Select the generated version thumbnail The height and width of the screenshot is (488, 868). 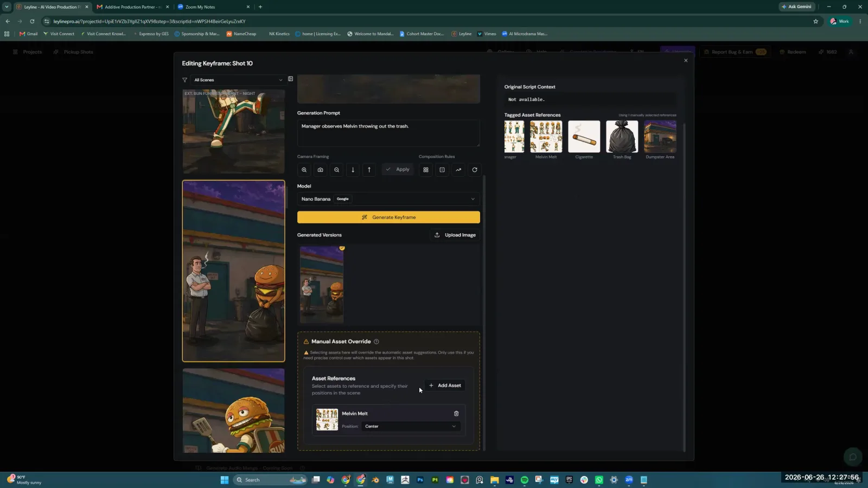(322, 285)
